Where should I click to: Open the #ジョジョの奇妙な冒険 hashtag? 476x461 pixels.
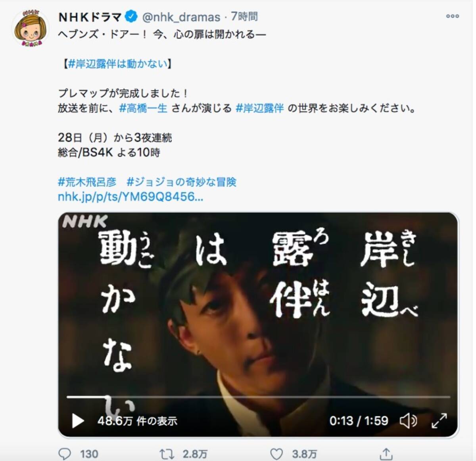[x=181, y=182]
